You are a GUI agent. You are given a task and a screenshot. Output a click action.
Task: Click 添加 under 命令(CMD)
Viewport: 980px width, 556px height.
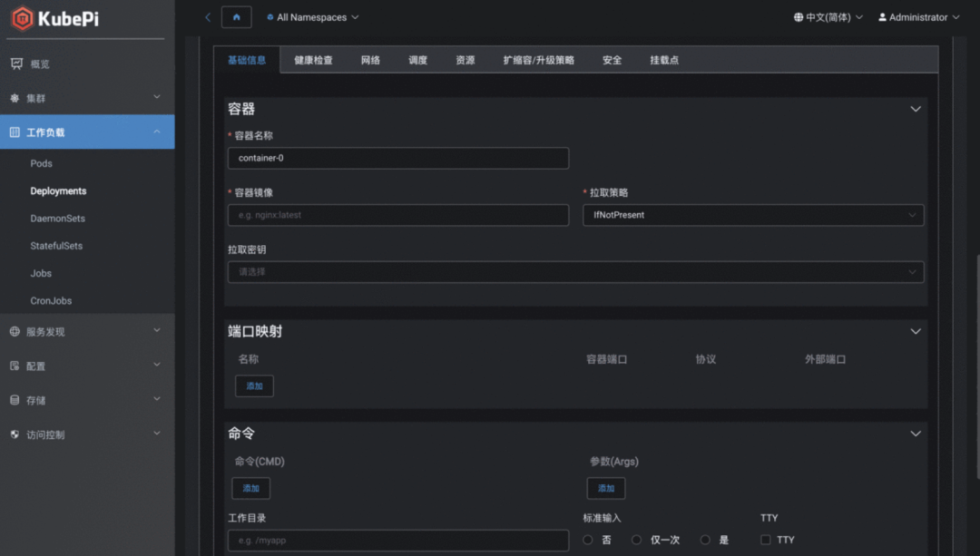tap(250, 489)
